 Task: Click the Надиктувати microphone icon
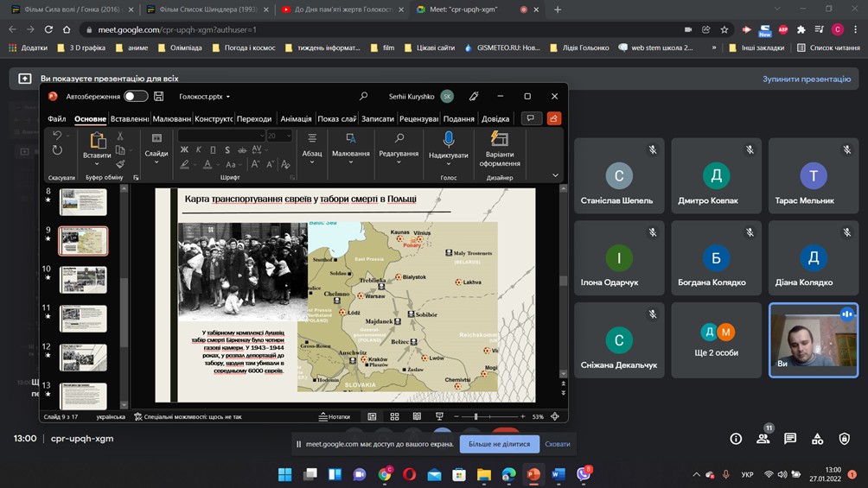click(449, 139)
